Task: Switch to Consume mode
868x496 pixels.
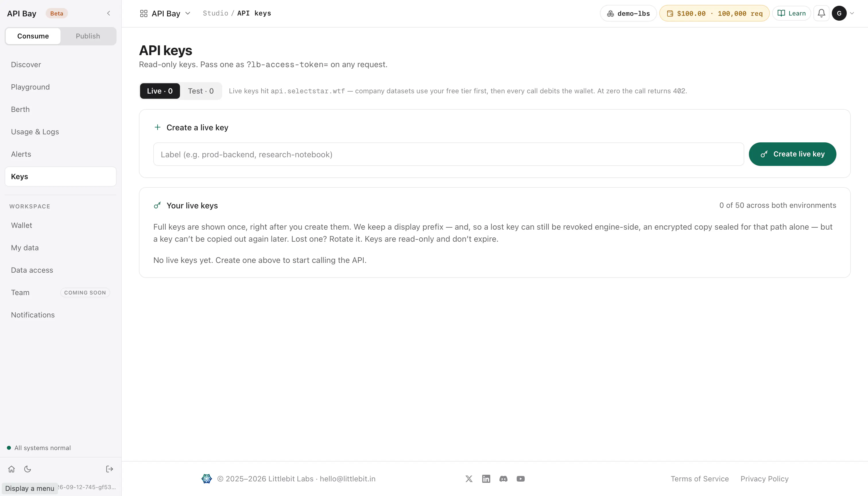Action: (33, 36)
